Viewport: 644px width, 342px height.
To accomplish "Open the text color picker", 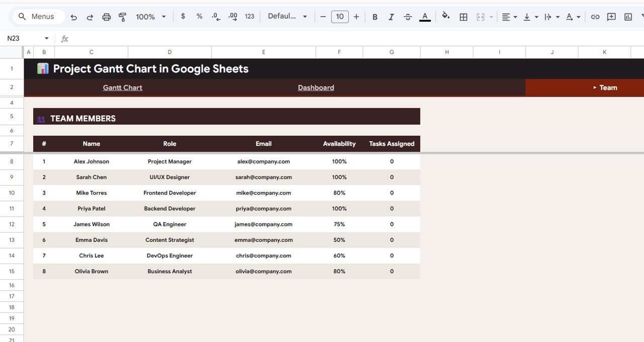I will click(425, 17).
